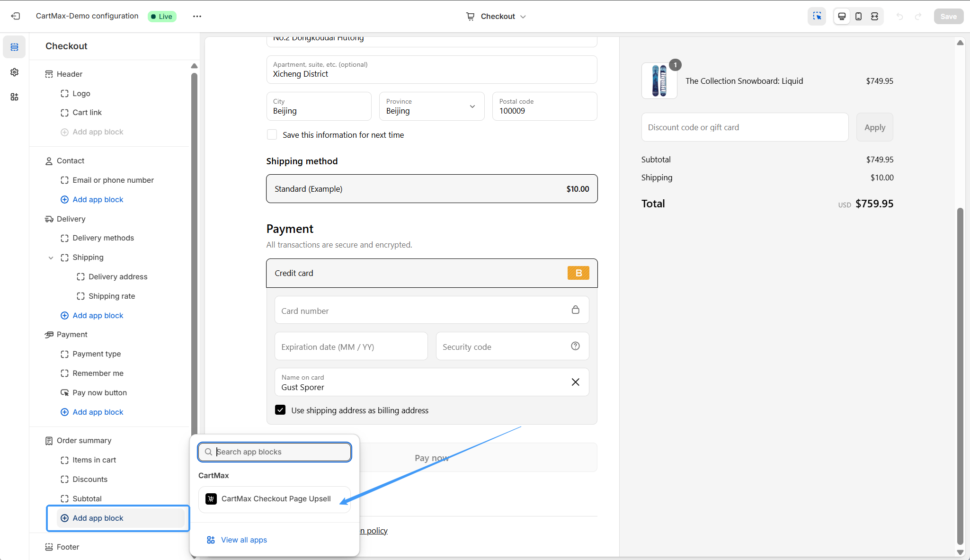Open the Province dropdown
The height and width of the screenshot is (560, 970).
point(431,107)
